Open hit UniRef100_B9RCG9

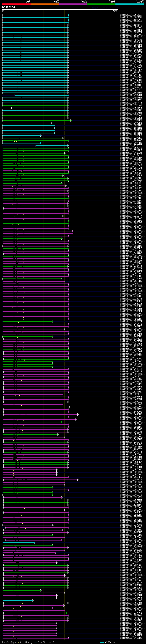click(x=131, y=20)
